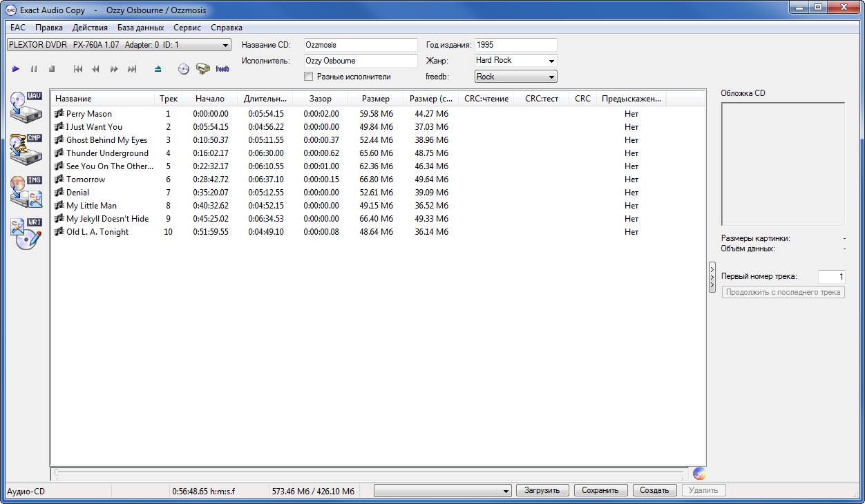The image size is (865, 504).
Task: Sort by the Начало column header
Action: 210,99
